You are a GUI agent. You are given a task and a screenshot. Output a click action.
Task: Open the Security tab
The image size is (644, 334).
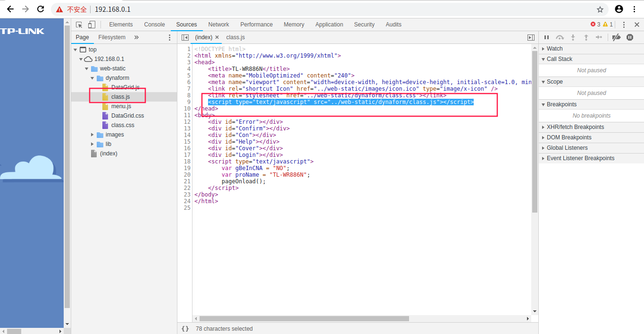[364, 25]
